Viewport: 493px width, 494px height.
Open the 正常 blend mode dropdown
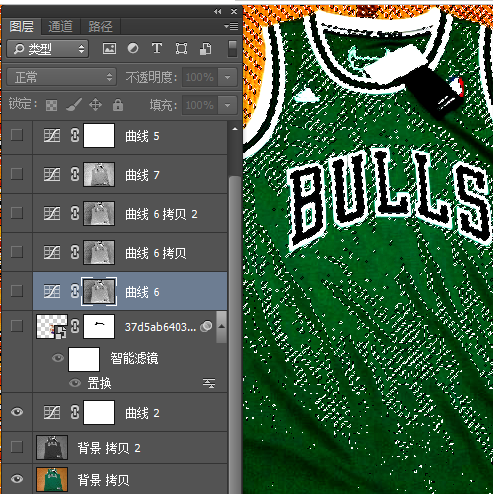pyautogui.click(x=62, y=77)
